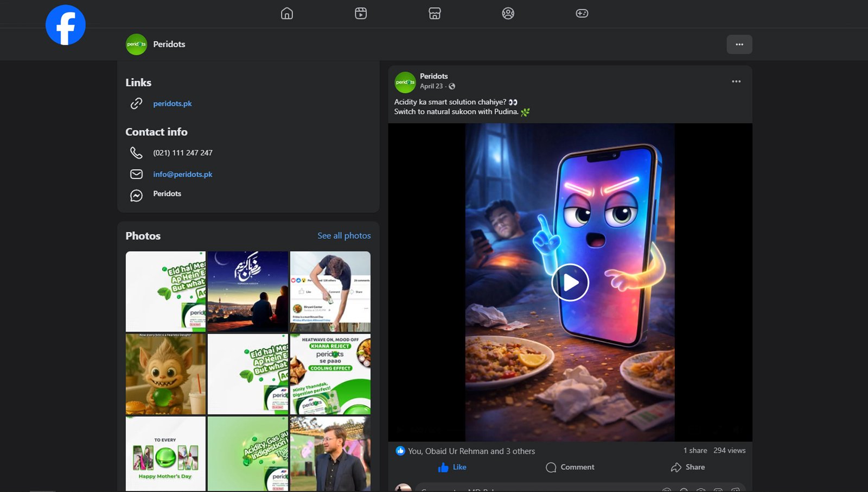Open the Marketplace icon
This screenshot has height=492, width=868.
pos(435,13)
